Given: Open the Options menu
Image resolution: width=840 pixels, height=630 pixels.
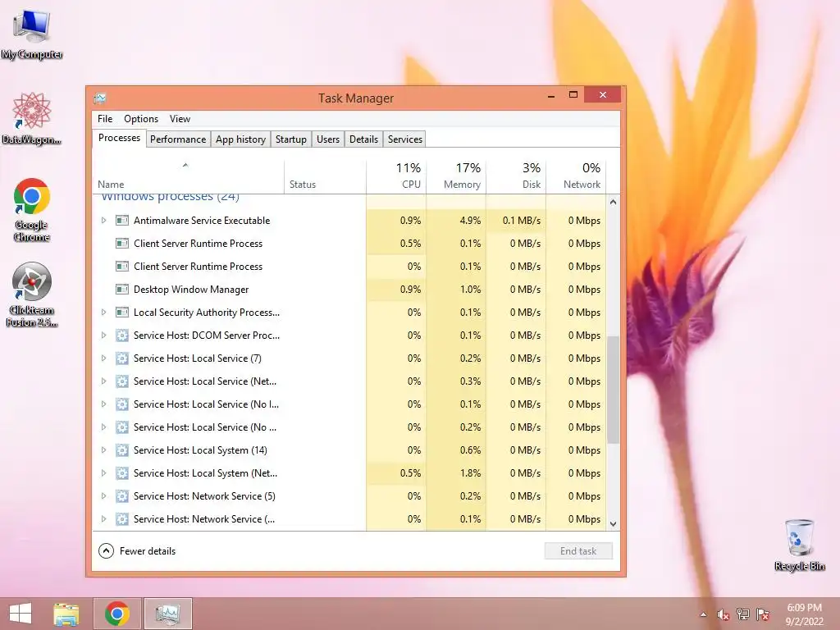Looking at the screenshot, I should (x=141, y=119).
